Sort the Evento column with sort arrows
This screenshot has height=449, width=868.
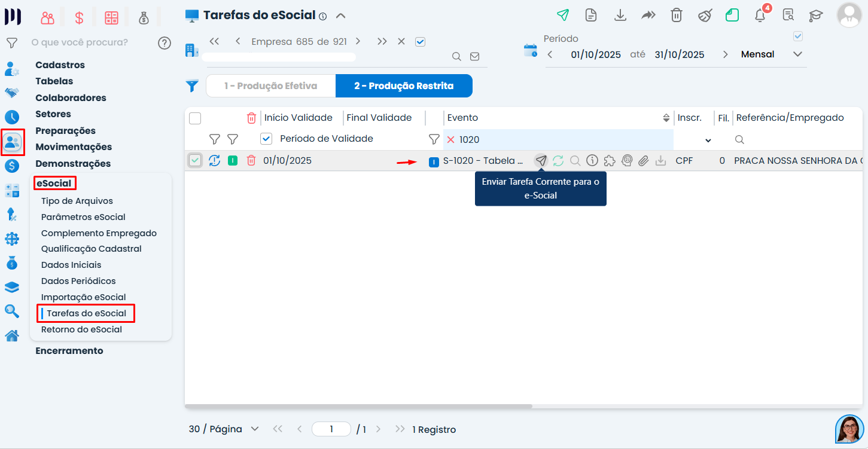point(666,118)
